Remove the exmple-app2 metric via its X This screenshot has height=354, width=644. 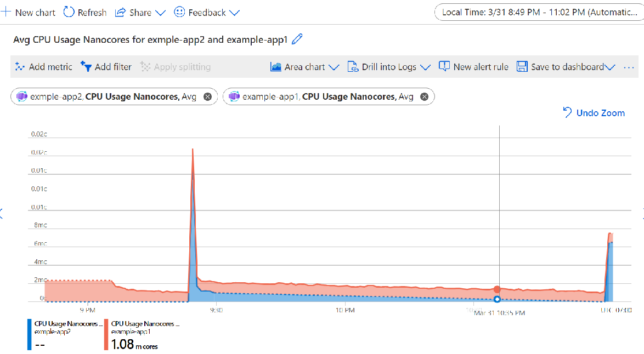[207, 96]
